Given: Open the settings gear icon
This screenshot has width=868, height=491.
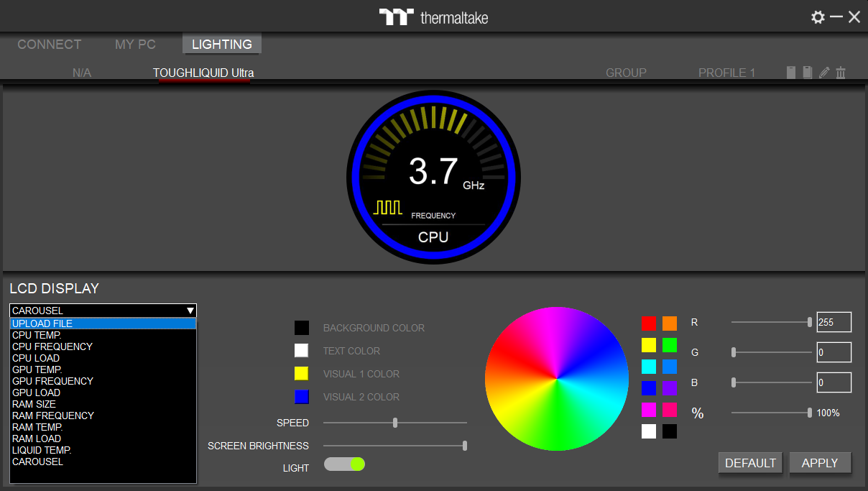Looking at the screenshot, I should 818,17.
